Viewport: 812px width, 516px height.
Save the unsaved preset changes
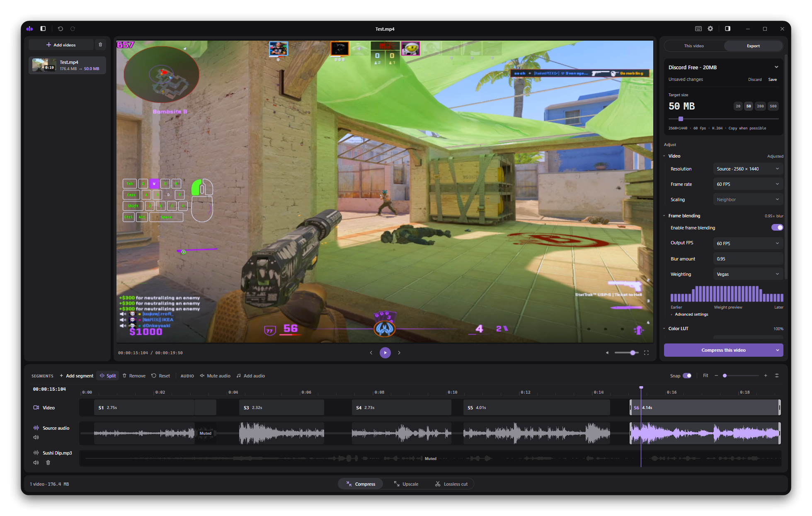point(773,80)
